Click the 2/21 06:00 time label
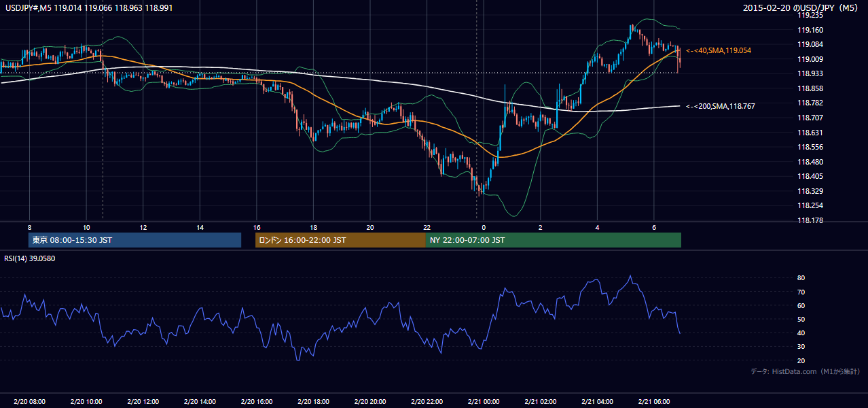 pos(653,401)
